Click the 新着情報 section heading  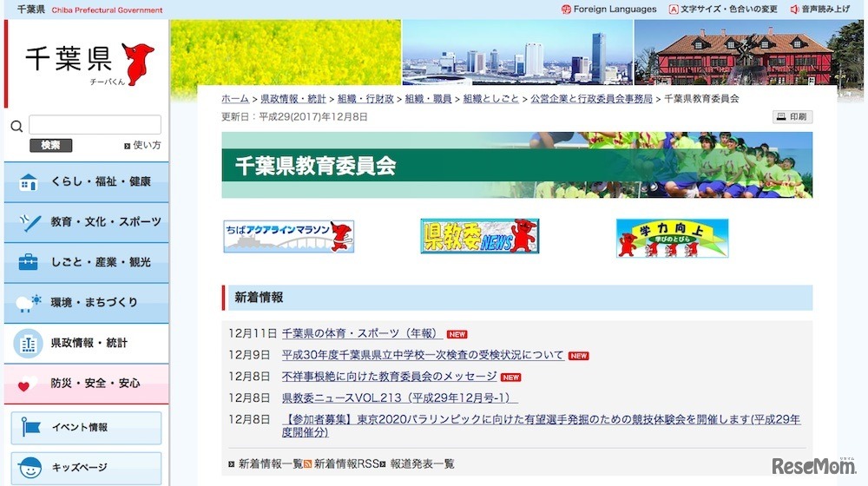click(x=517, y=298)
